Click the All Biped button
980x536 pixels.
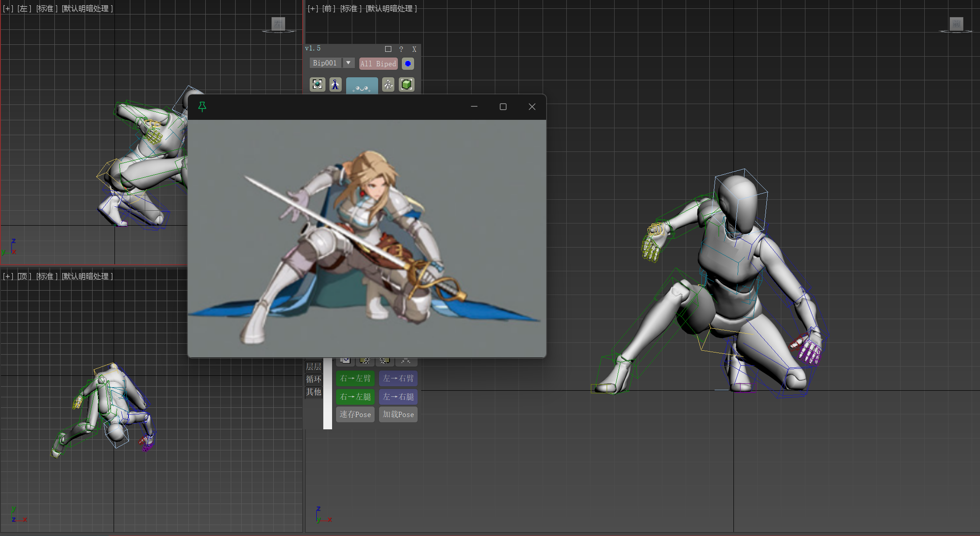(x=378, y=64)
